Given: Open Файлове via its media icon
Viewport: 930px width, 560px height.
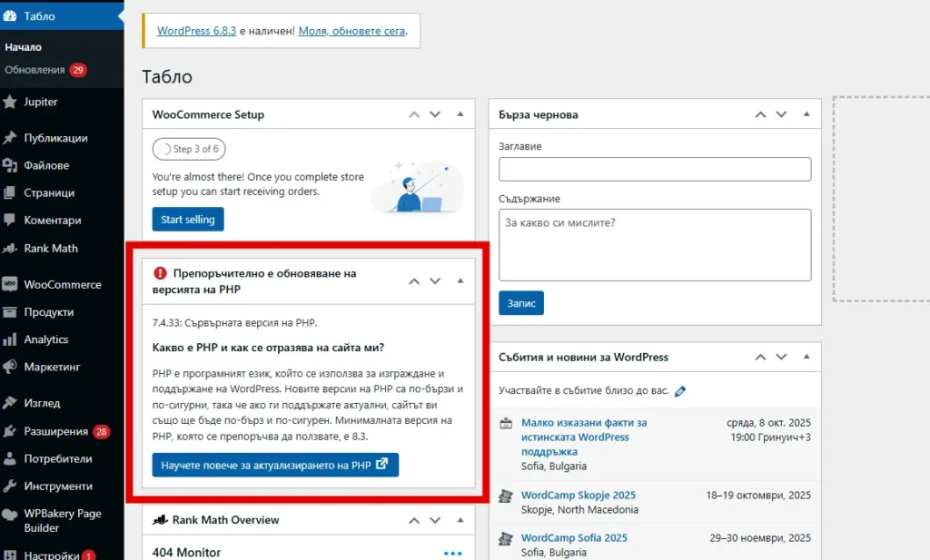Looking at the screenshot, I should point(9,165).
